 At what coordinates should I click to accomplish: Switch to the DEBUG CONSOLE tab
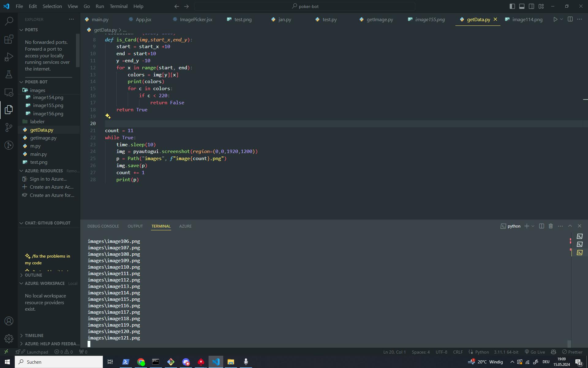[103, 226]
